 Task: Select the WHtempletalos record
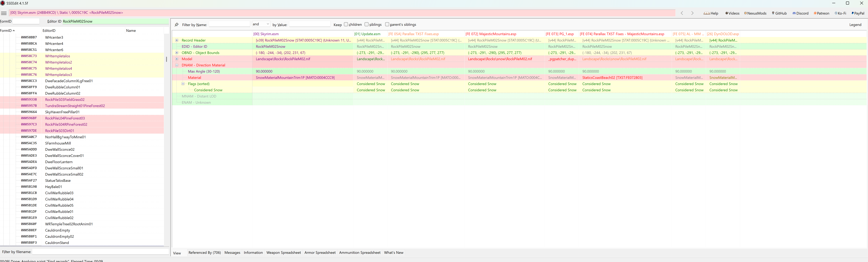point(58,56)
